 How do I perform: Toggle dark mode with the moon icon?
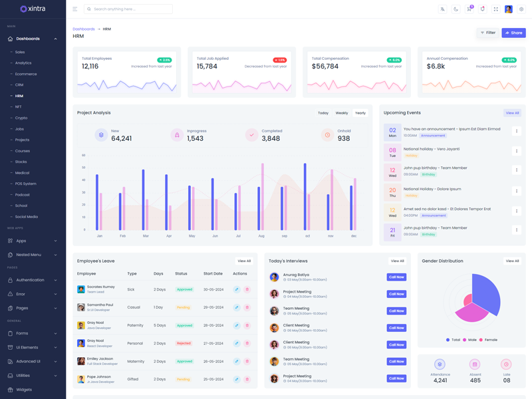(456, 9)
